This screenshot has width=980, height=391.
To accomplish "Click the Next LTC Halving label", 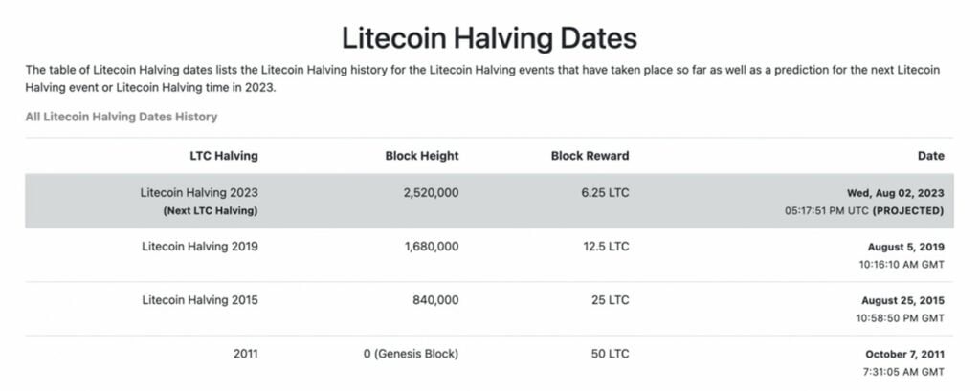I will point(211,211).
